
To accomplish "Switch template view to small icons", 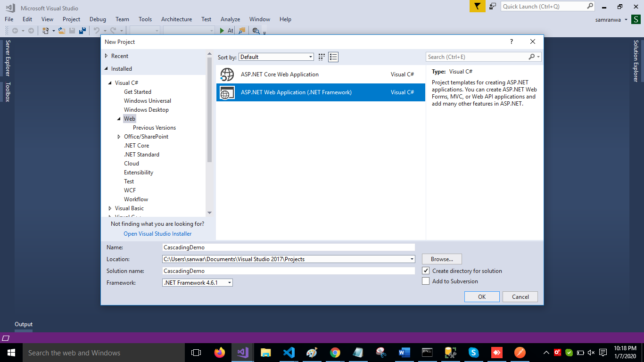I will [322, 57].
